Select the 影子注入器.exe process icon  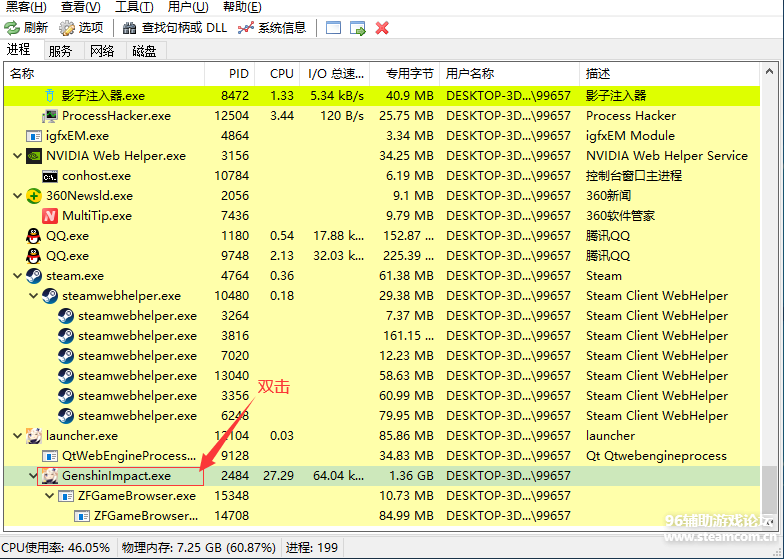pos(50,96)
